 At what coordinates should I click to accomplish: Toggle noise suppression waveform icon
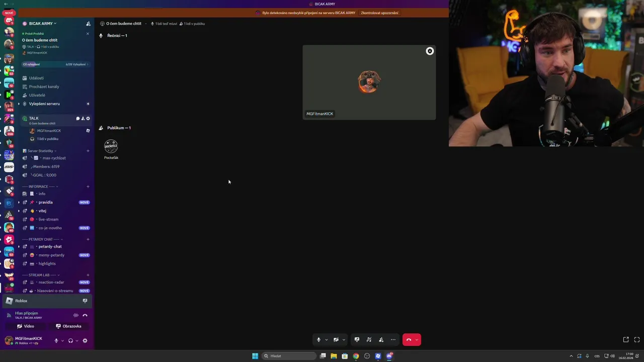(76, 315)
